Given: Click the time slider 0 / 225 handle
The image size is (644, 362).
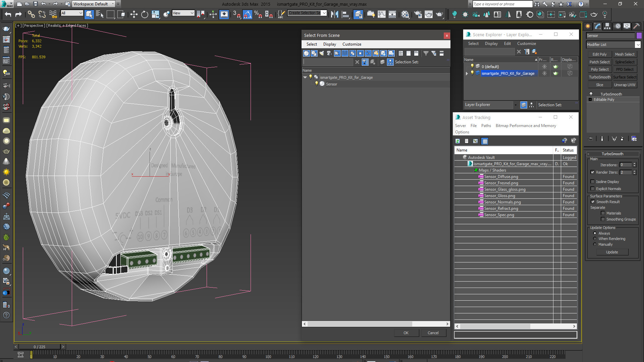Looking at the screenshot, I should click(x=39, y=347).
